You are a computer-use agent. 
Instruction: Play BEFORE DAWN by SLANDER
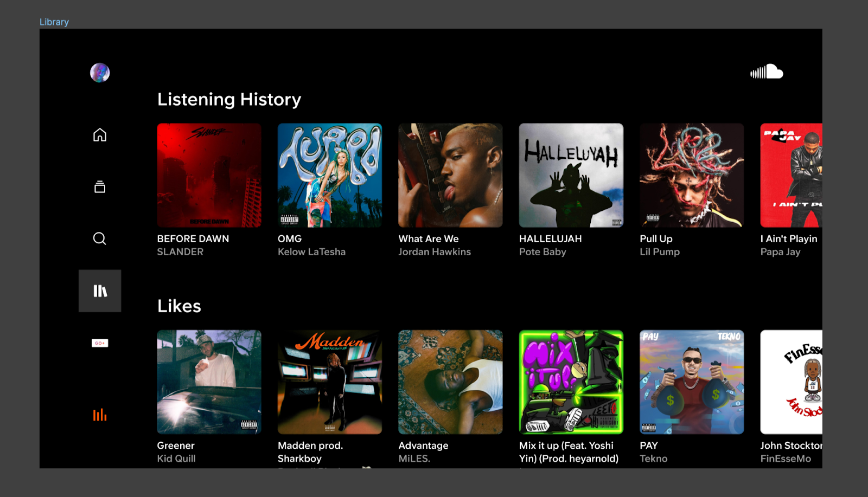[209, 175]
